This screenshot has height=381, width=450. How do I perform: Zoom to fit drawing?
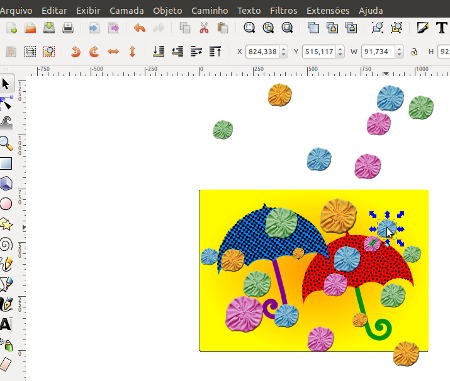pos(268,28)
